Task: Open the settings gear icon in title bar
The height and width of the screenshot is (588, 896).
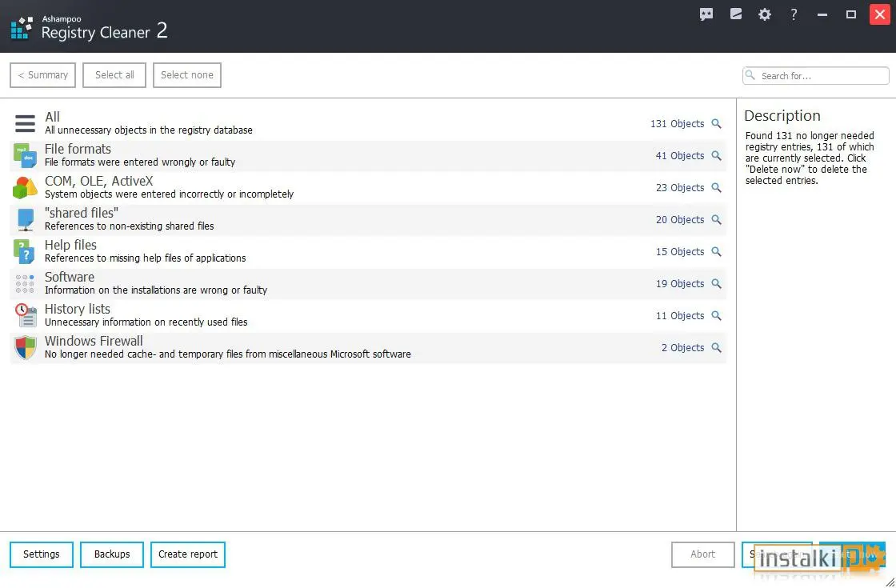Action: coord(765,14)
